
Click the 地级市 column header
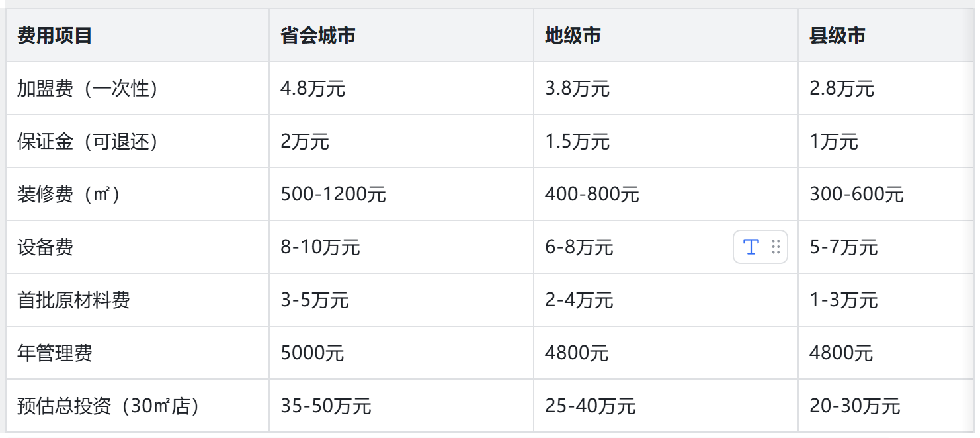573,36
